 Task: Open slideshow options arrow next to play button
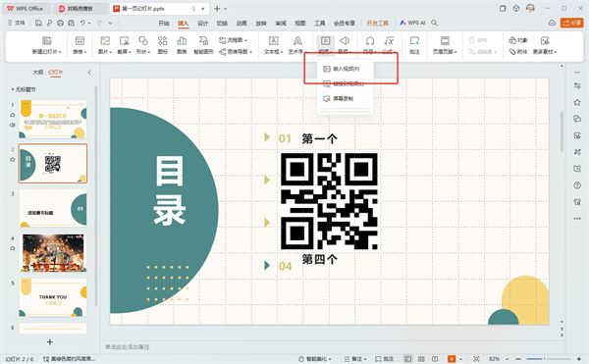coord(461,359)
